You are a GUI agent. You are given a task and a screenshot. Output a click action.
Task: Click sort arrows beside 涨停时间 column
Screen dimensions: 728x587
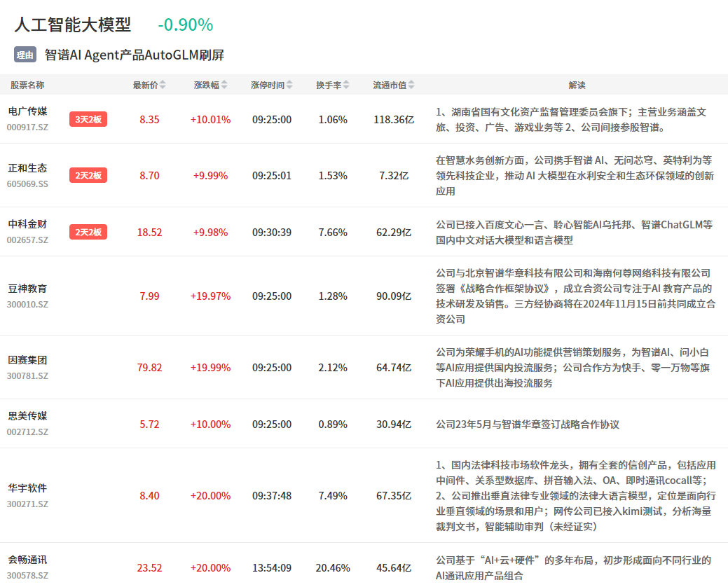pos(289,85)
